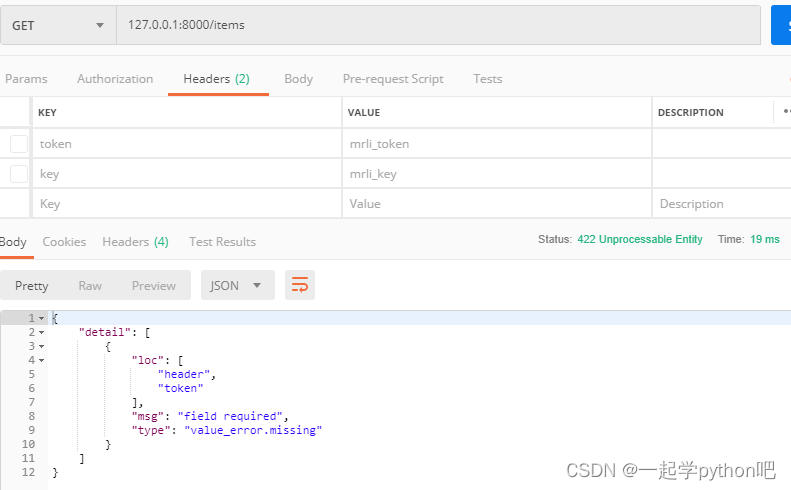Click the request URL field 127.0.0.1:8000/items
This screenshot has width=791, height=490.
[x=438, y=25]
